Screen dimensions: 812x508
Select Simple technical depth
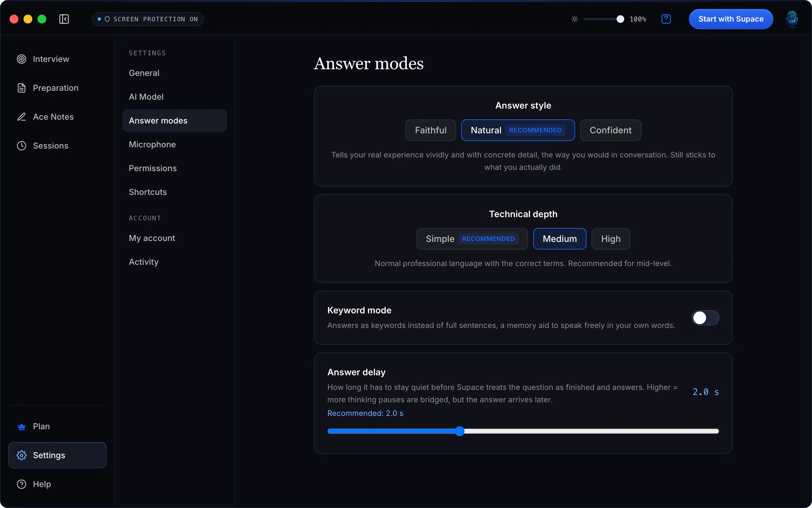coord(472,239)
